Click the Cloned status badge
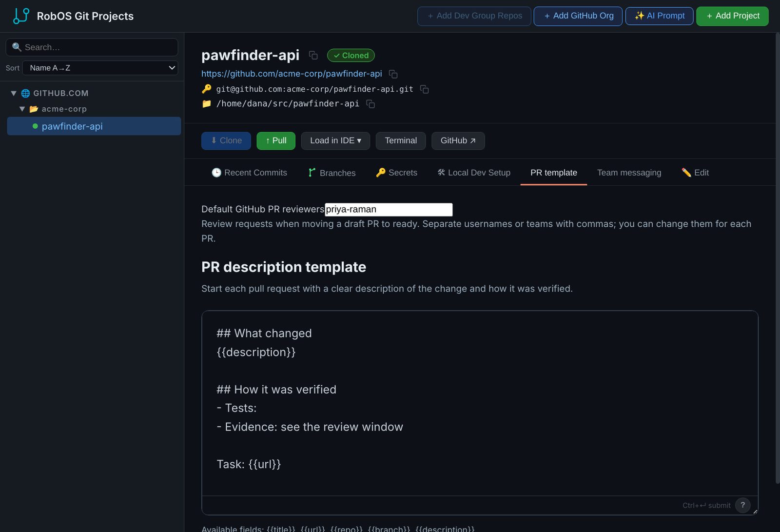This screenshot has height=532, width=780. [x=351, y=56]
